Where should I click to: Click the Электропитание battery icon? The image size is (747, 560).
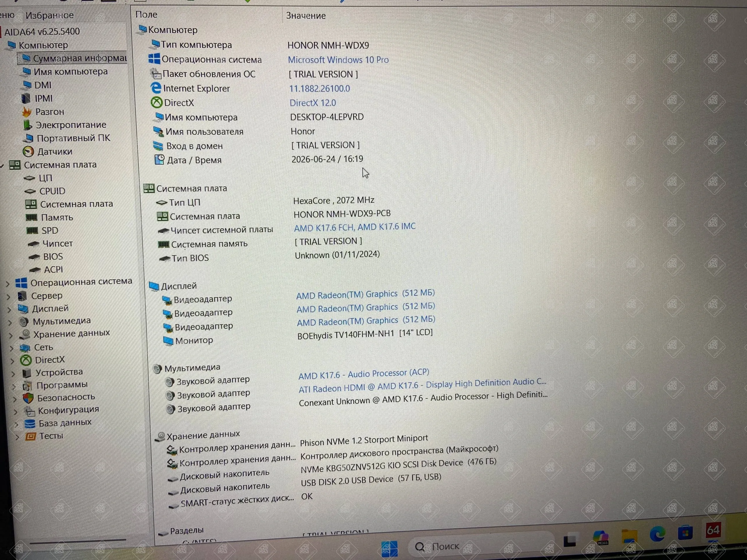tap(28, 125)
